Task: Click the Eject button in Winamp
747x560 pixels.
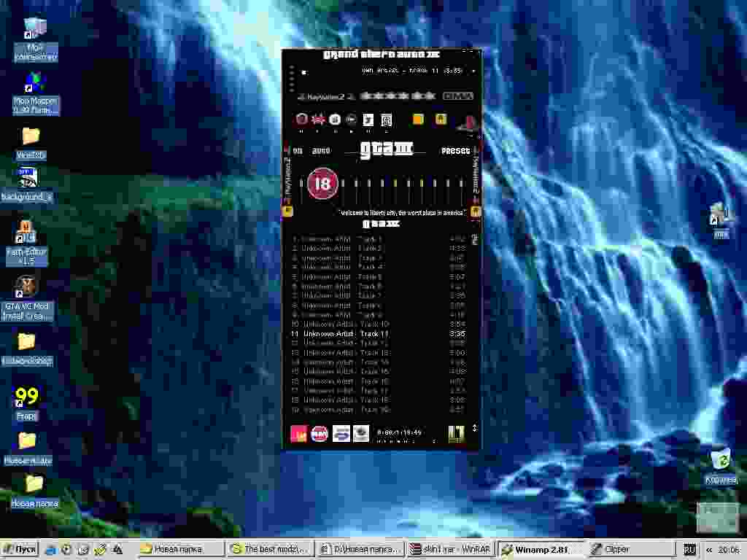Action: click(387, 120)
